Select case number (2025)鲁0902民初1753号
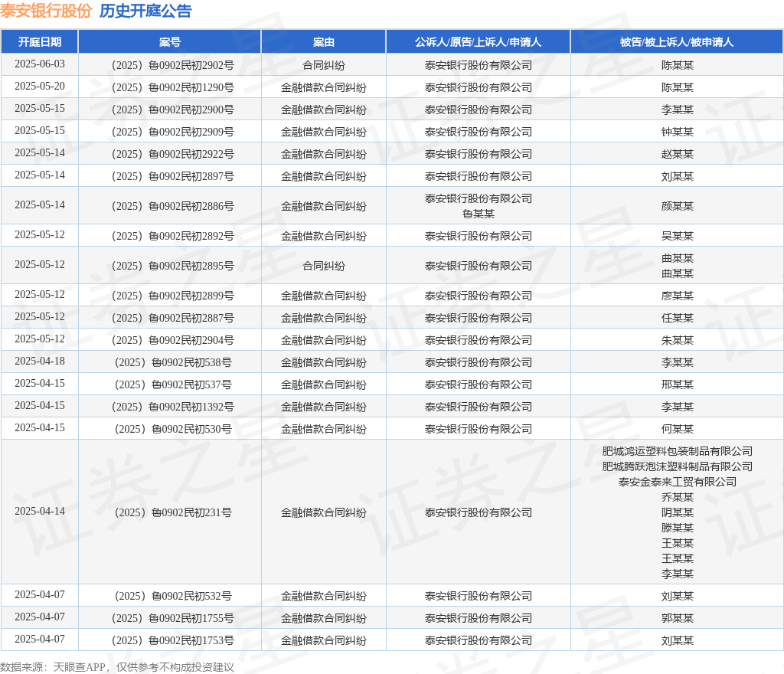This screenshot has width=784, height=674. point(172,640)
